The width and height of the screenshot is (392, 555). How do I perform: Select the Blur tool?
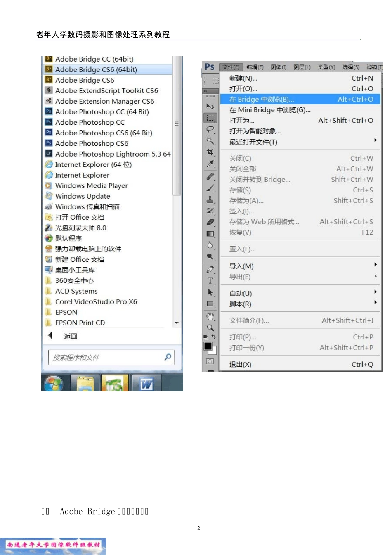[x=210, y=245]
